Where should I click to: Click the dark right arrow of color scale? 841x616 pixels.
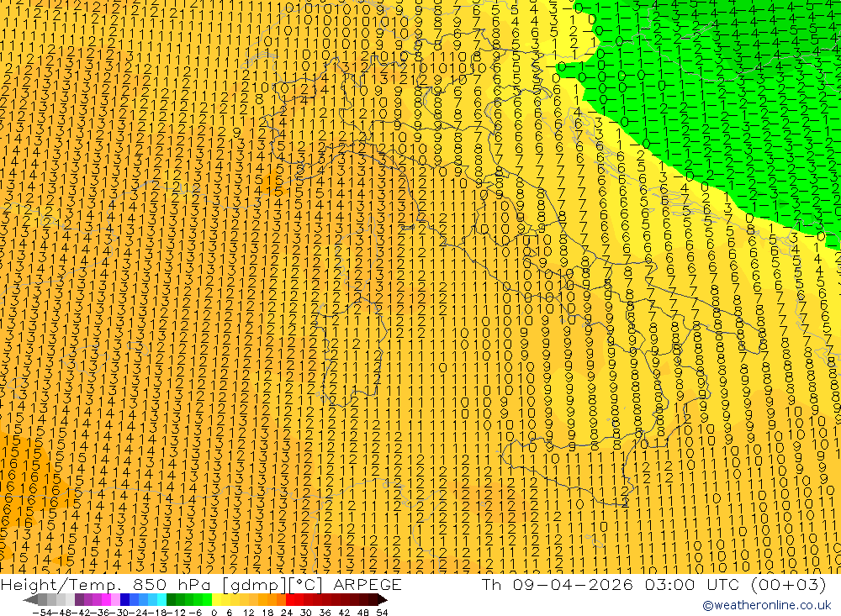(x=382, y=599)
